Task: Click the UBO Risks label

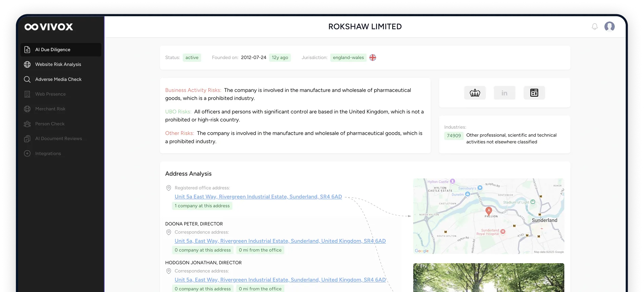Action: [178, 112]
